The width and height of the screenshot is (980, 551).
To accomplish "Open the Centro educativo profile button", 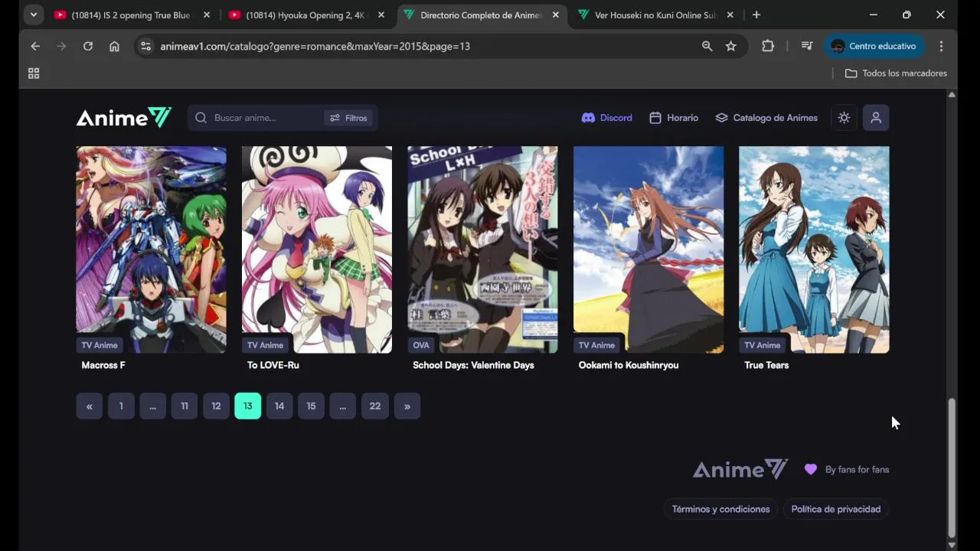I will pos(874,46).
